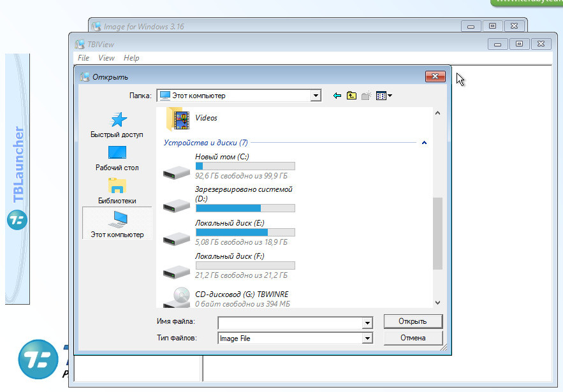The image size is (563, 392).
Task: Select drive Зарезервировано системой (D:)
Action: [x=229, y=199]
